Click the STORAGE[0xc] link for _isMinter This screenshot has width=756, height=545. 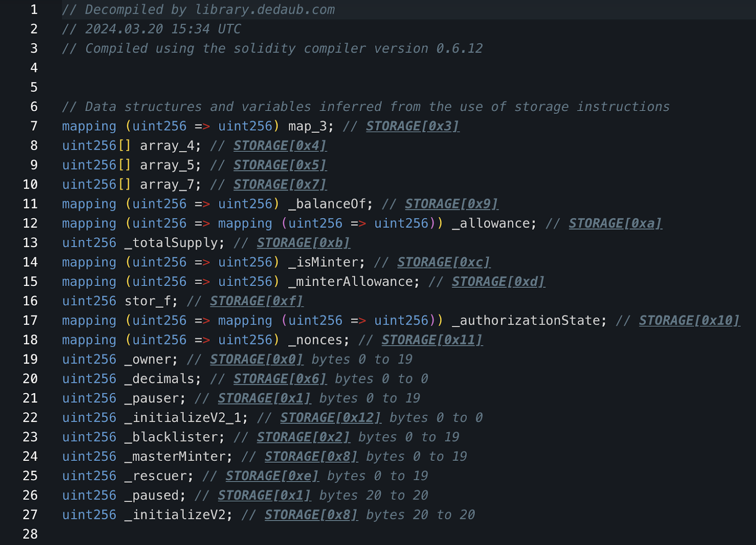coord(444,262)
